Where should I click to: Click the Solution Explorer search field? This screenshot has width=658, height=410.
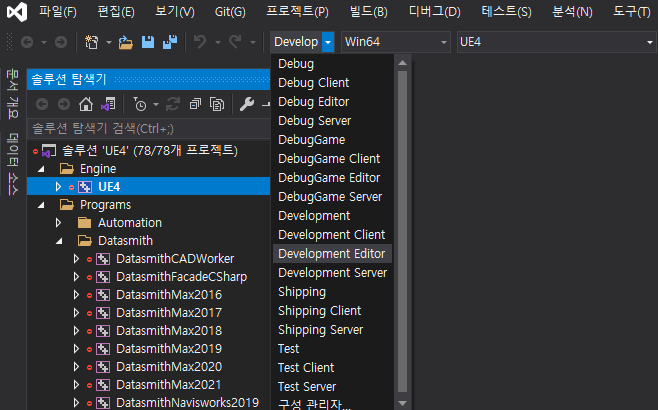click(x=149, y=128)
